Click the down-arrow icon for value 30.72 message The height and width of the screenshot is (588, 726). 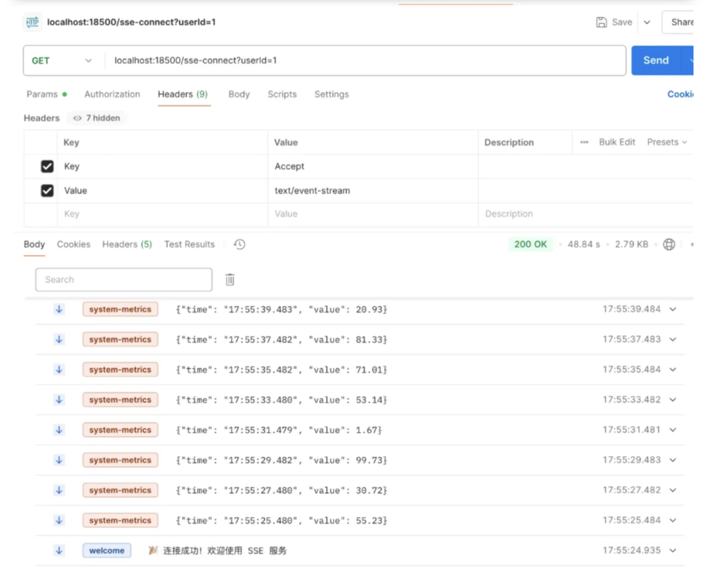[60, 490]
